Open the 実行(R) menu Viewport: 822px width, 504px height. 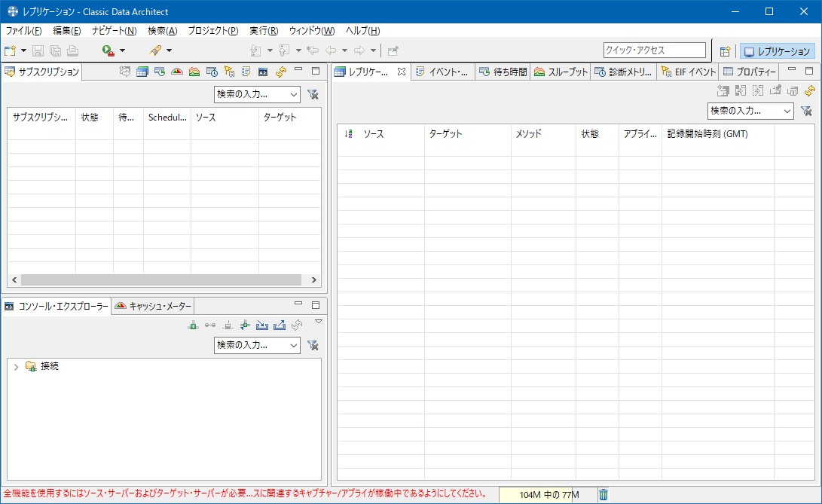(264, 30)
